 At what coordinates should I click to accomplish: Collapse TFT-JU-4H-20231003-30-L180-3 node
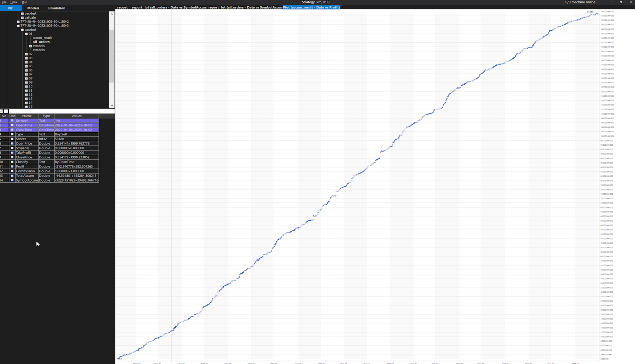click(18, 26)
